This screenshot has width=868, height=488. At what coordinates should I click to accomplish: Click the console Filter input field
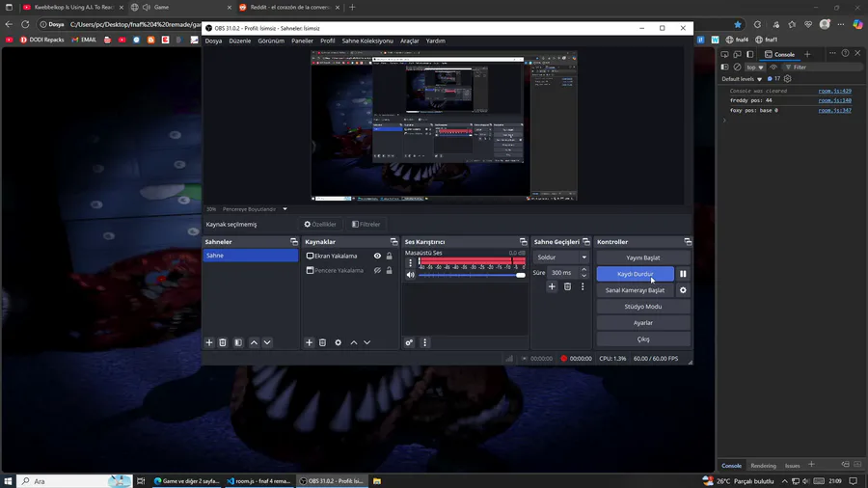822,67
